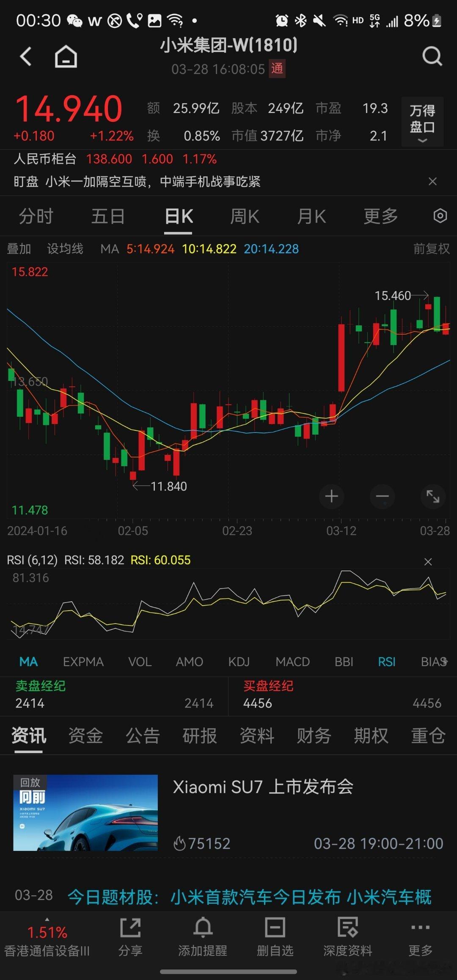Open the 公告 announcements tab

(x=143, y=736)
